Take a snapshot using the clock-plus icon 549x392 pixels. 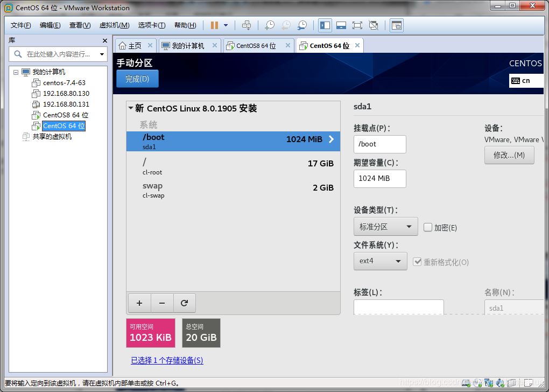pyautogui.click(x=270, y=25)
